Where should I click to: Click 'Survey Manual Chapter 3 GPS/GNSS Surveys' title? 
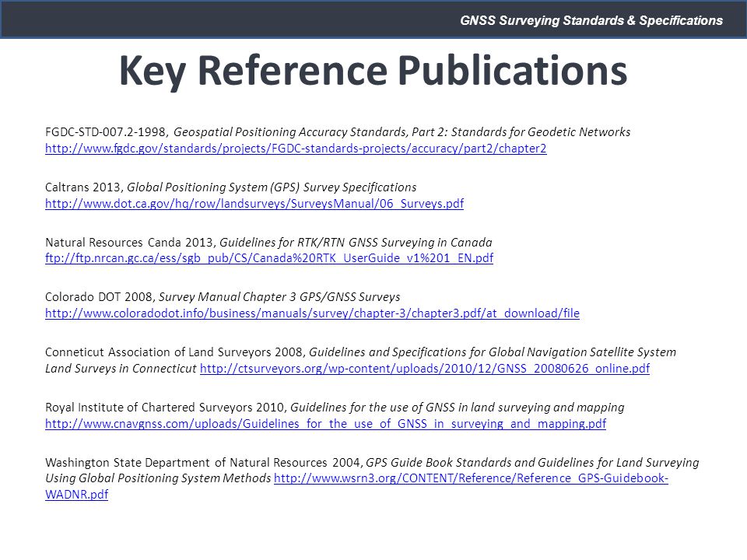point(279,297)
